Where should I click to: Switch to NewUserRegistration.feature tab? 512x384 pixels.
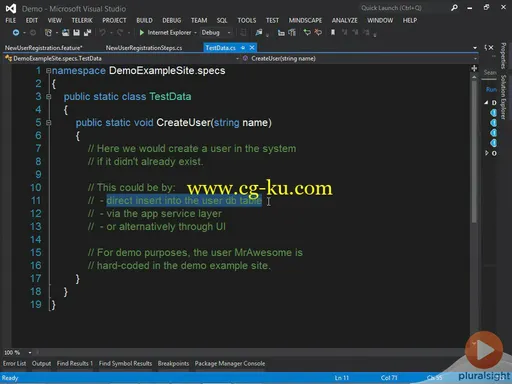click(44, 48)
